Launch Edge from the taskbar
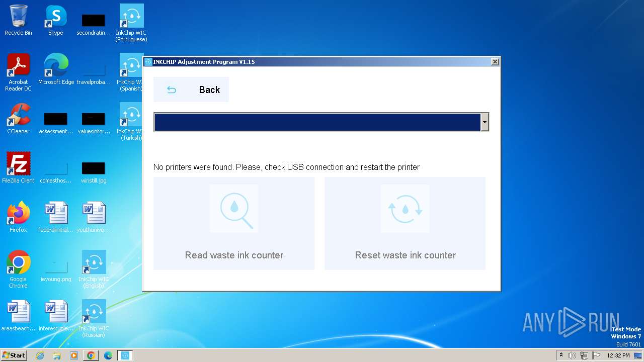644x362 pixels. [108, 355]
